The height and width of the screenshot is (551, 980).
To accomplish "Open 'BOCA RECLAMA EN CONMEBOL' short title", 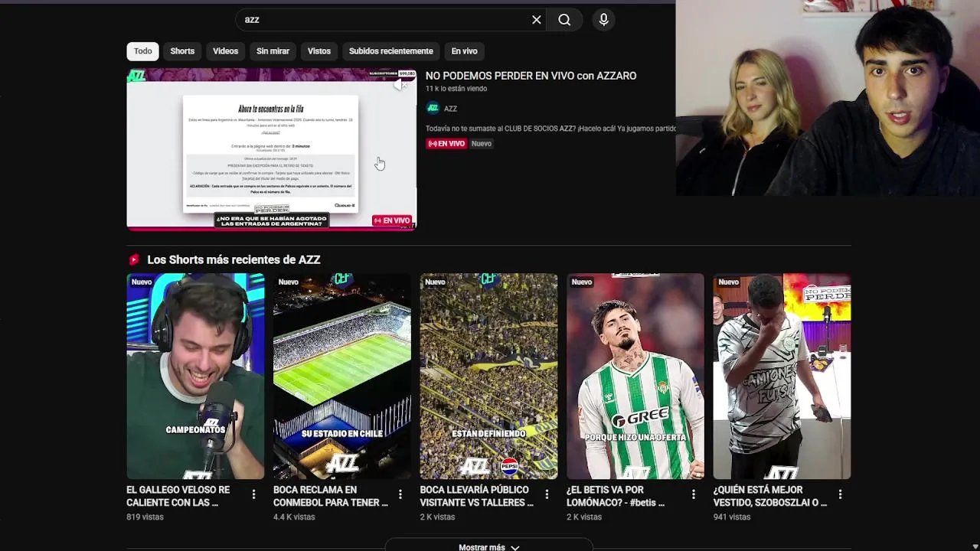I will tap(331, 496).
